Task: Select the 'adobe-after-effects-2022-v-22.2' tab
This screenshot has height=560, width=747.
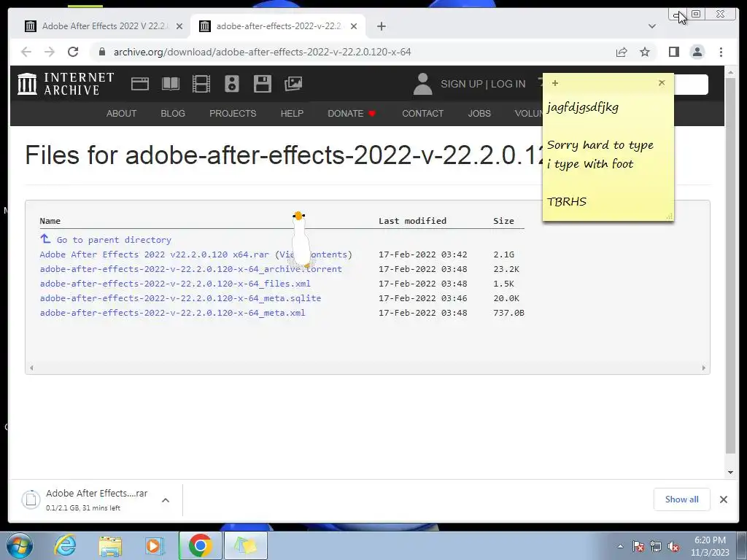Action: (x=278, y=26)
